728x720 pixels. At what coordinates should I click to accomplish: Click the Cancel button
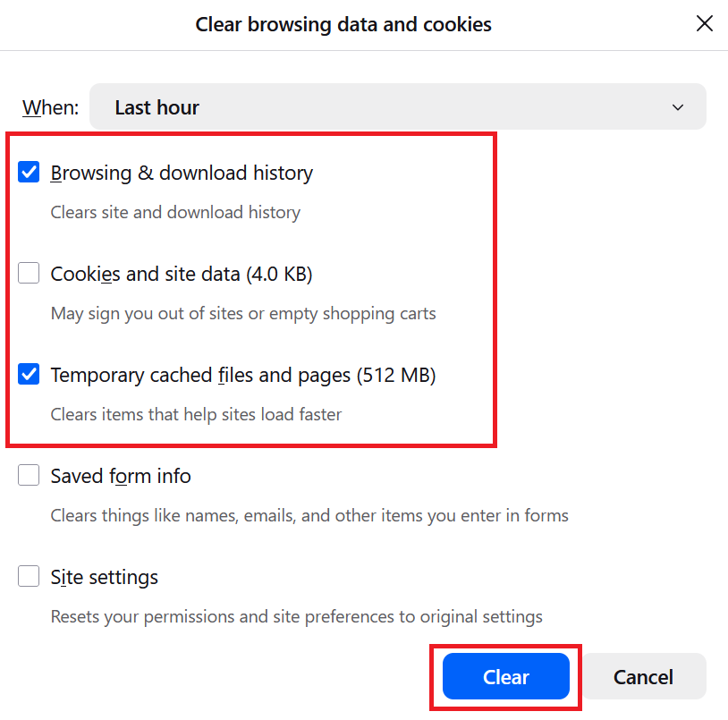click(643, 677)
